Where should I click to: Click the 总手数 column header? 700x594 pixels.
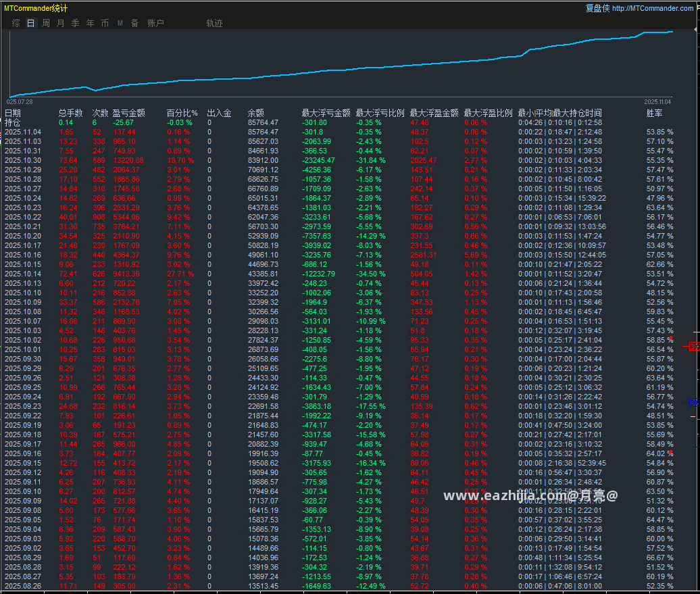(70, 113)
